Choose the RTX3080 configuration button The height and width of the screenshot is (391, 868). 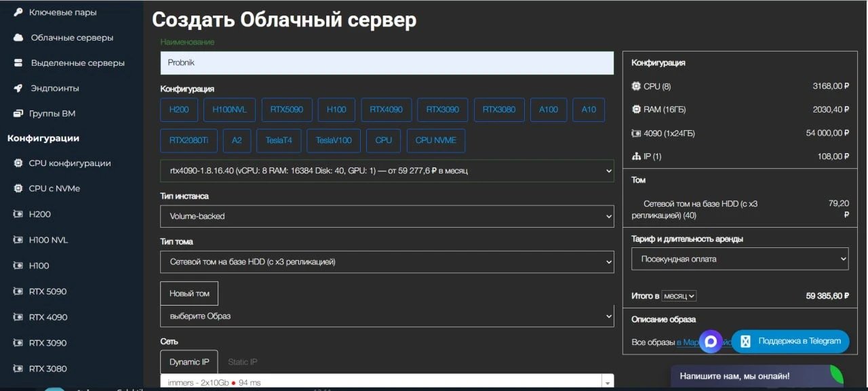499,109
